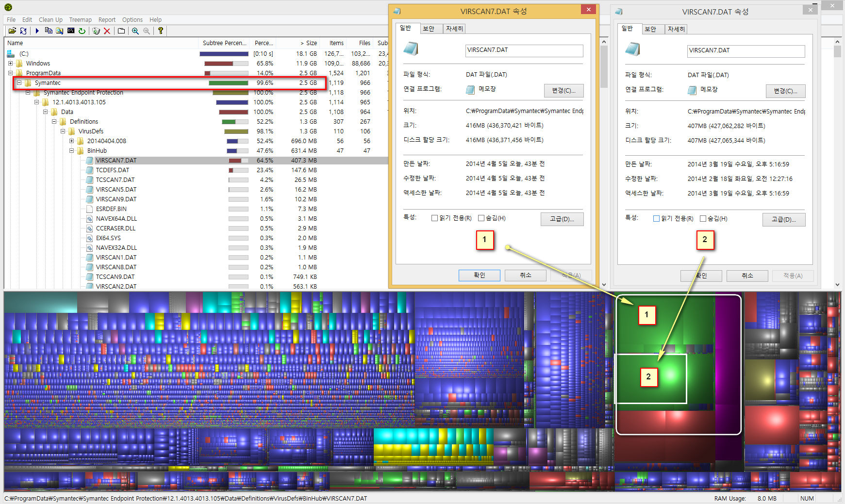Open Command Prompt Here toolbar icon
Screen dimensions: 845x504
tap(71, 31)
